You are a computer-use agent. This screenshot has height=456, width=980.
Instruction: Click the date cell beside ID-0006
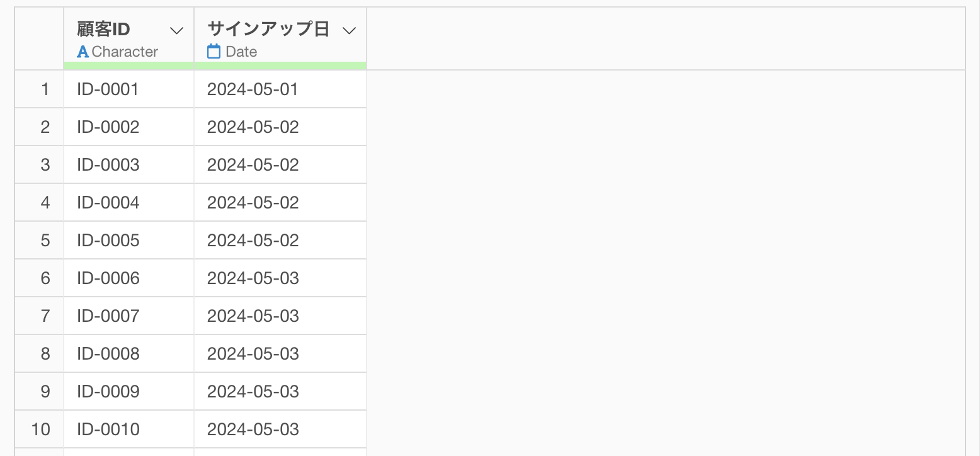(253, 278)
